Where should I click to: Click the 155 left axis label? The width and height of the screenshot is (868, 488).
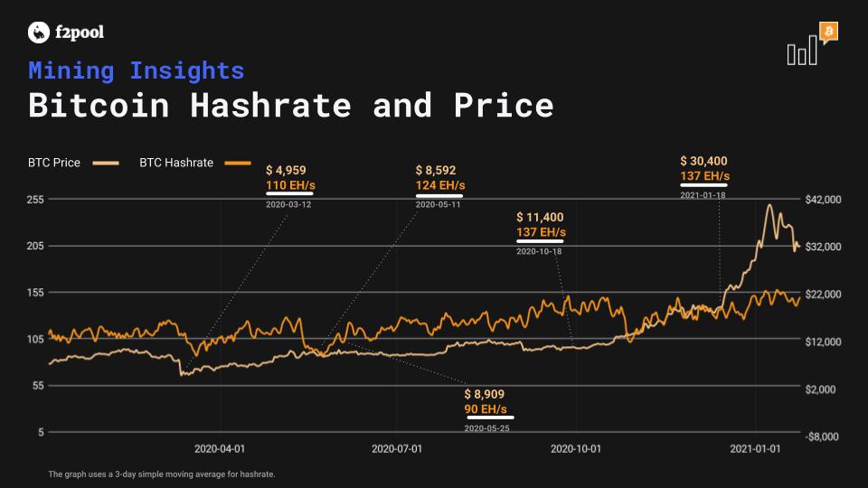click(35, 292)
